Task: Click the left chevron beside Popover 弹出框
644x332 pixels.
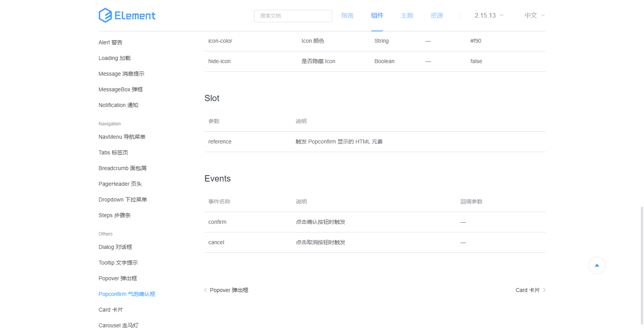Action: (205, 290)
